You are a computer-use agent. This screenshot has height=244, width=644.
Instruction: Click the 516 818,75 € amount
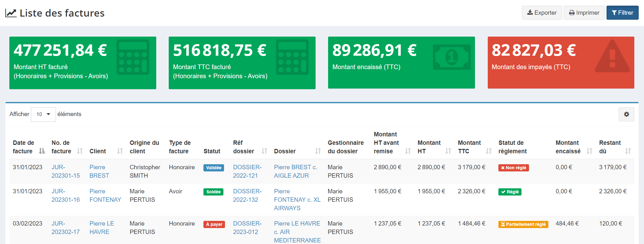click(x=220, y=50)
